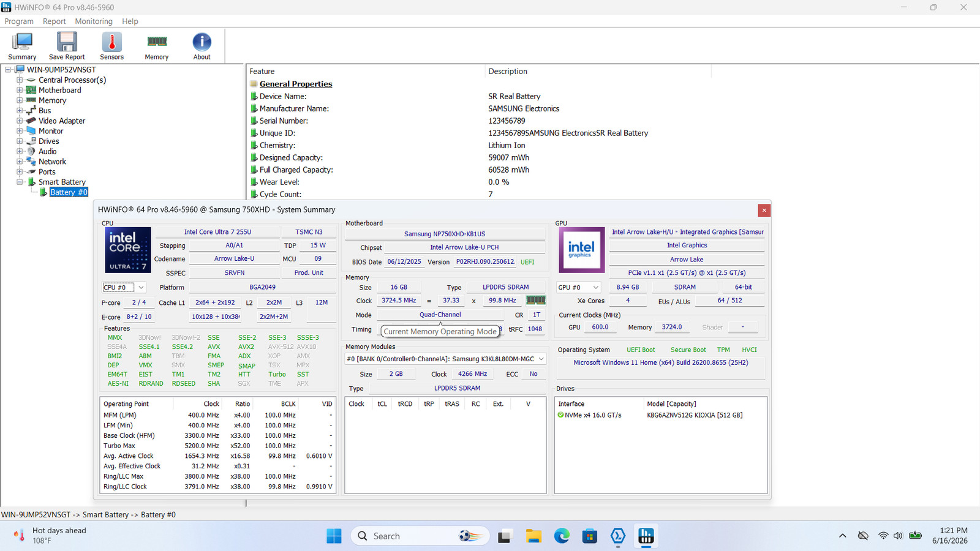
Task: Select the Audio tree item
Action: click(48, 151)
